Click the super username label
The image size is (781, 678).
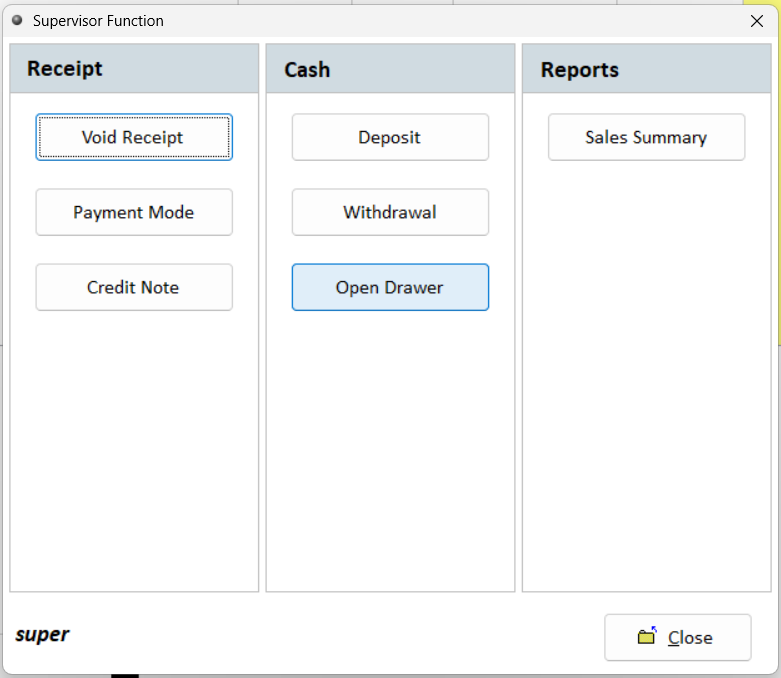(42, 635)
